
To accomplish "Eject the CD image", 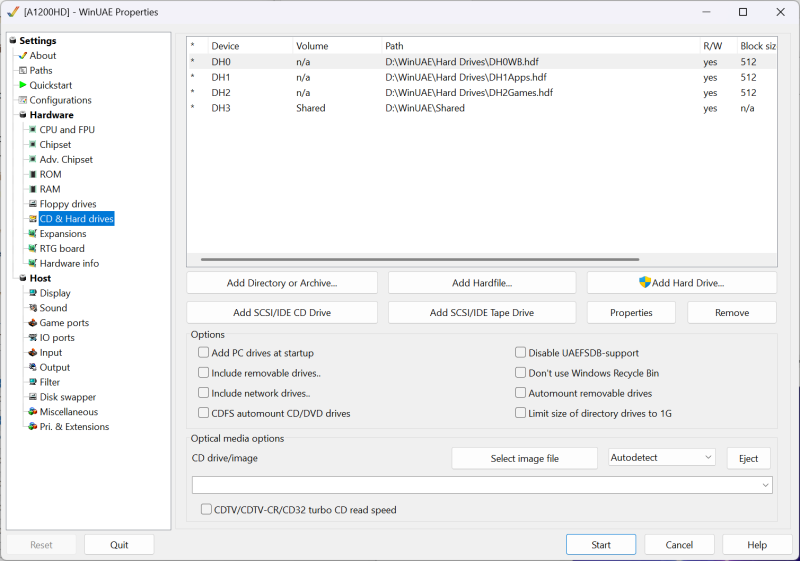I will coord(748,458).
